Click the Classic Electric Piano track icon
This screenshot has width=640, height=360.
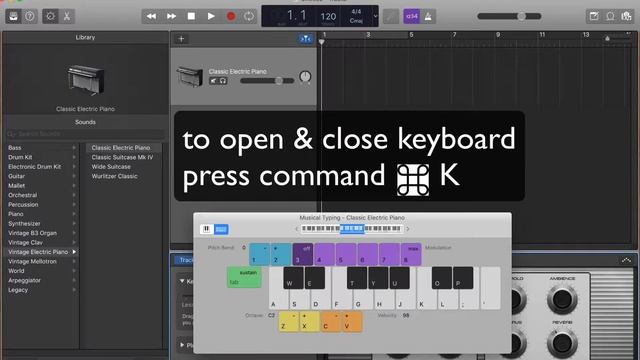[190, 76]
